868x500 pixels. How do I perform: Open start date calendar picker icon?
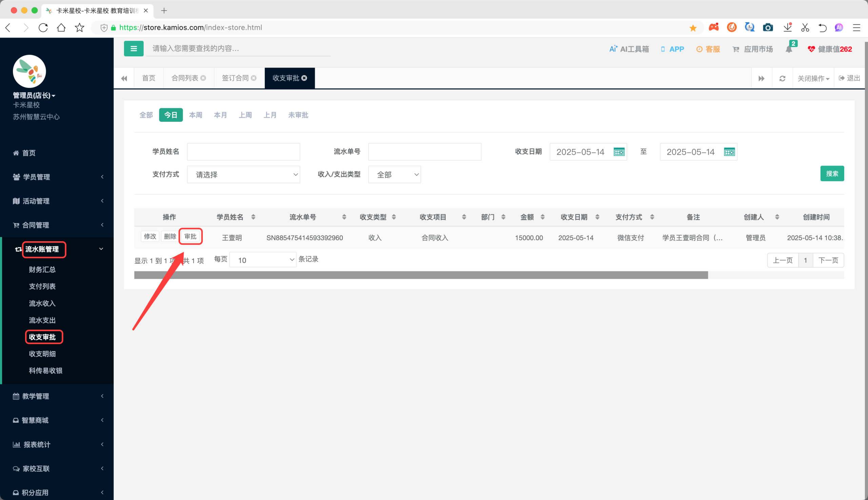(x=619, y=152)
